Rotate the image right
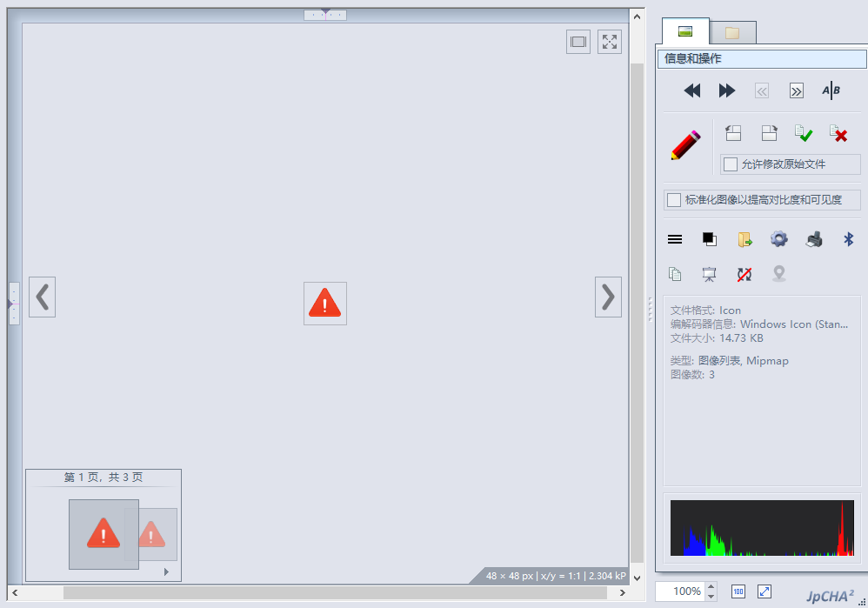The width and height of the screenshot is (868, 608). [769, 133]
